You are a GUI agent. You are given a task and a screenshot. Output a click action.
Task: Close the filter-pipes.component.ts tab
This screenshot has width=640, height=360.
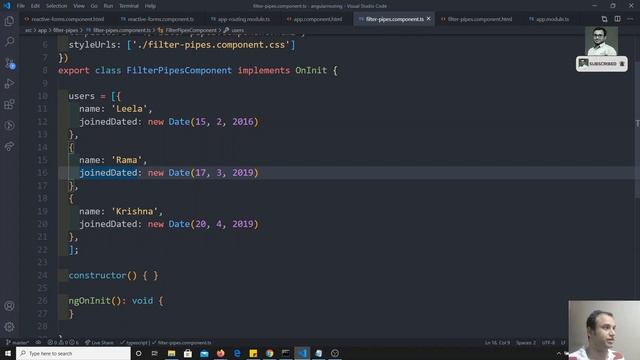(429, 19)
